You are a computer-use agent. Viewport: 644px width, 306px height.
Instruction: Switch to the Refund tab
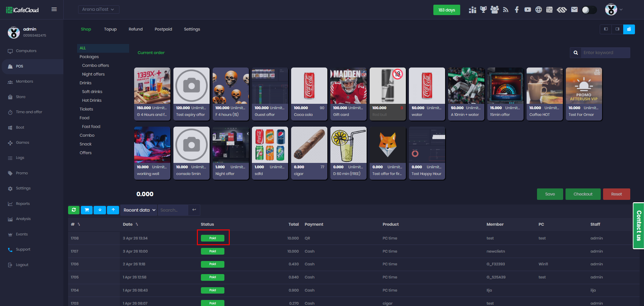[x=136, y=29]
